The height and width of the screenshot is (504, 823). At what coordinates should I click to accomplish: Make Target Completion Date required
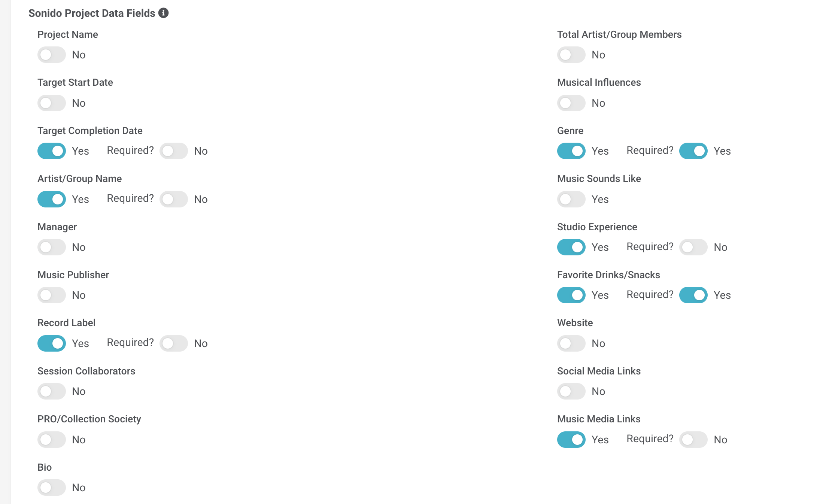coord(174,151)
